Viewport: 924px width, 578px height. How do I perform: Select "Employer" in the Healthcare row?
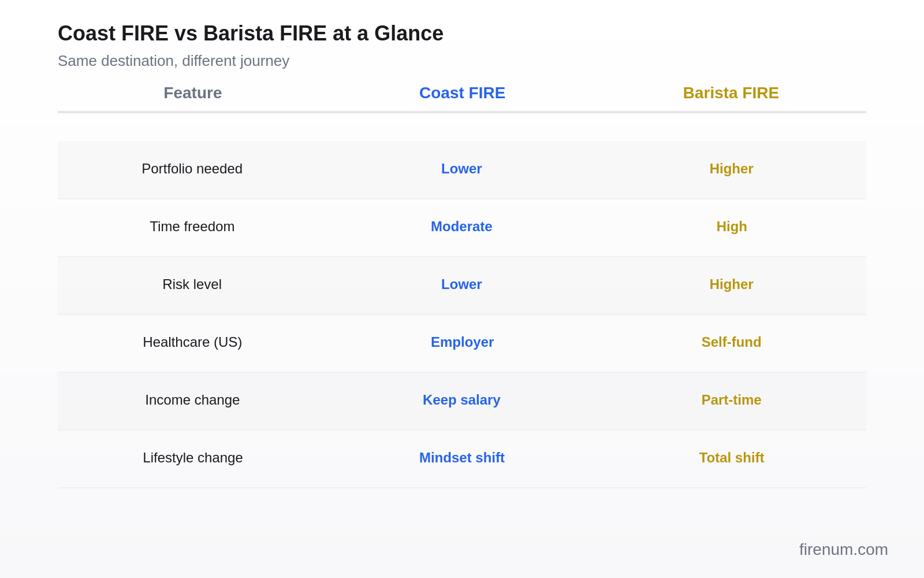pos(462,342)
